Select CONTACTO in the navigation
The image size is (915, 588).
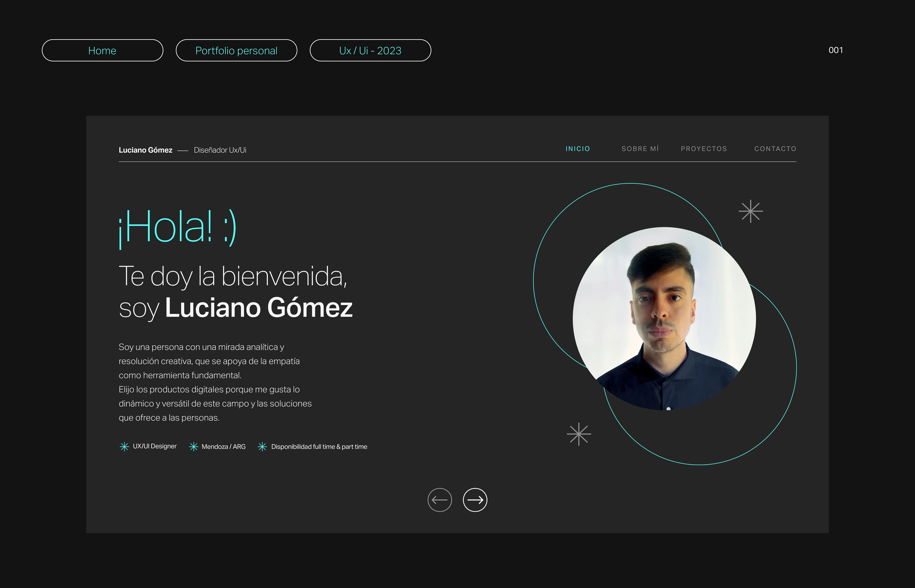click(x=775, y=149)
